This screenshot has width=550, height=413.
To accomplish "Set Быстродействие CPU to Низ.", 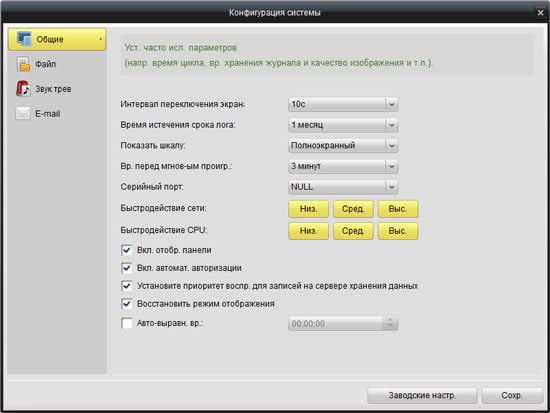I will coord(308,231).
